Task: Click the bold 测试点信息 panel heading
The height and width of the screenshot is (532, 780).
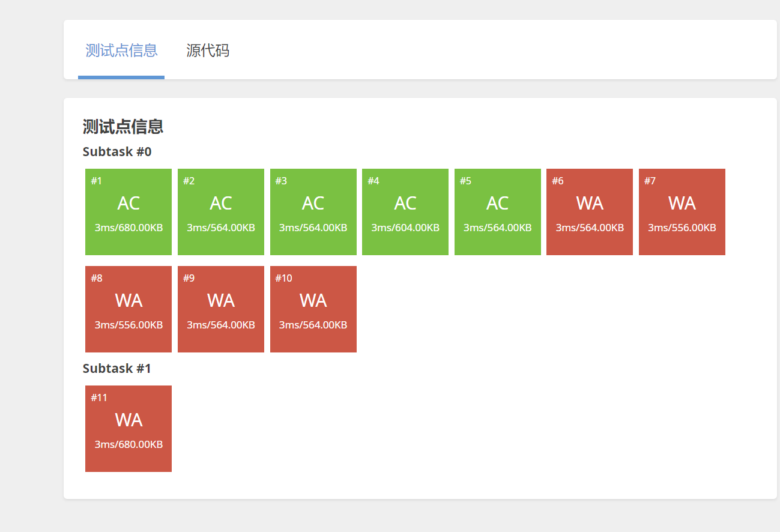Action: point(123,127)
